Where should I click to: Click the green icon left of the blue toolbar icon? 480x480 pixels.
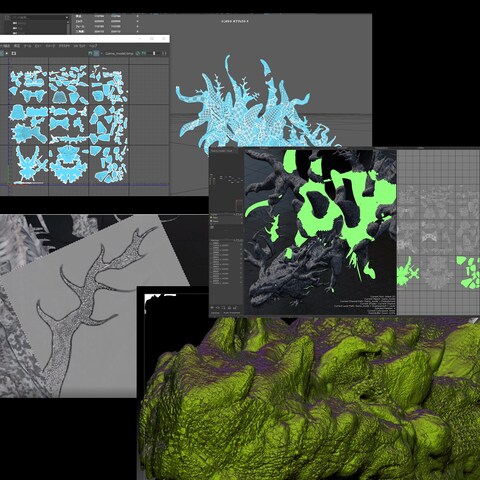point(90,53)
